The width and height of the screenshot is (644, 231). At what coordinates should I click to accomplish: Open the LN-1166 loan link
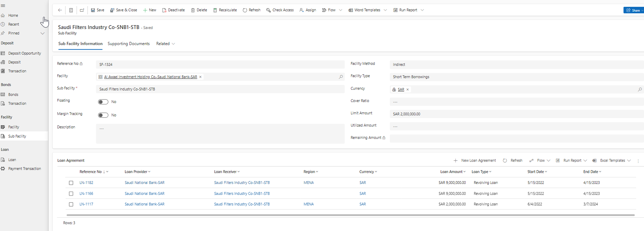click(86, 193)
